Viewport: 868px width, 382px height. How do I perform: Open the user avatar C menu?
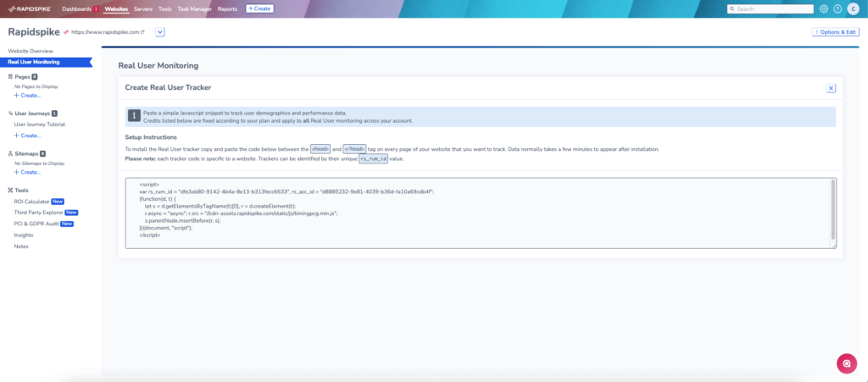pos(853,8)
